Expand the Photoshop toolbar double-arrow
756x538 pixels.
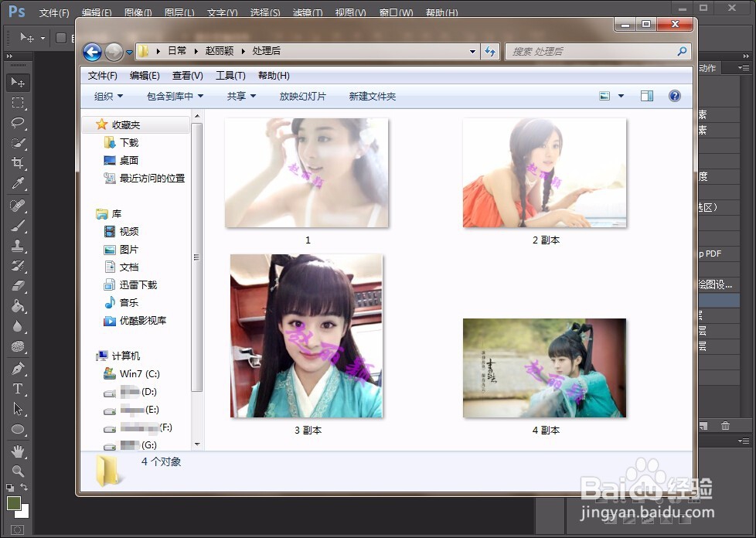coord(9,56)
